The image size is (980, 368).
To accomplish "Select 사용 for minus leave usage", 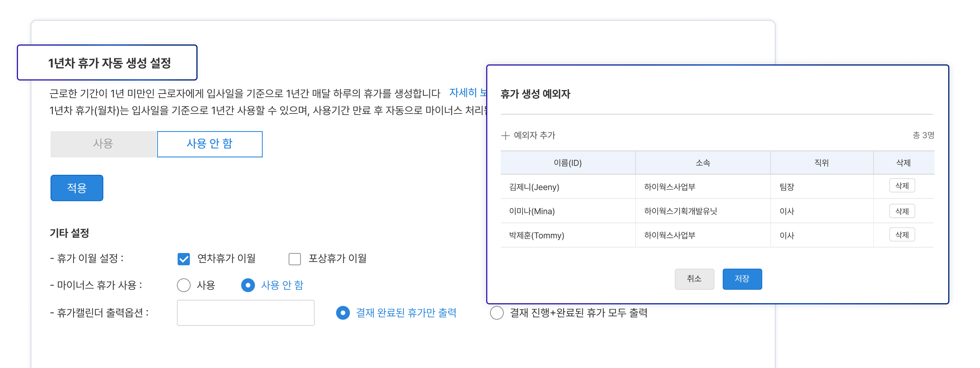I will pos(185,285).
